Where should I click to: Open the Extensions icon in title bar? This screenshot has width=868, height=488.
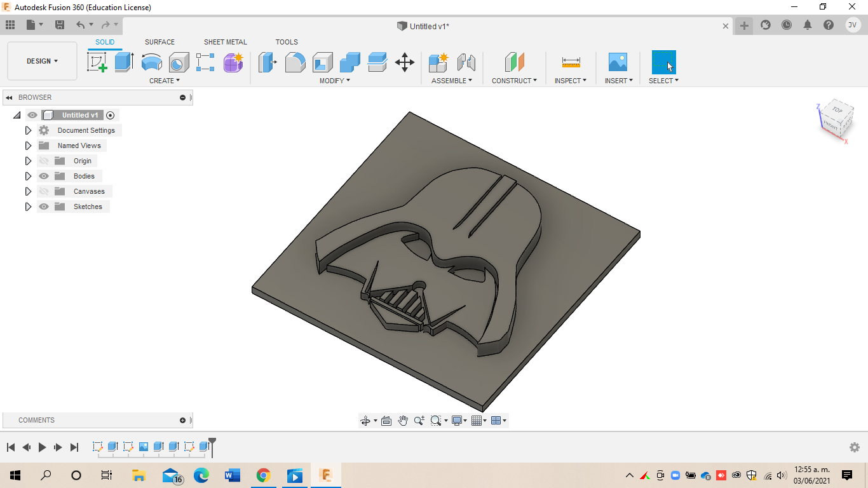coord(766,25)
